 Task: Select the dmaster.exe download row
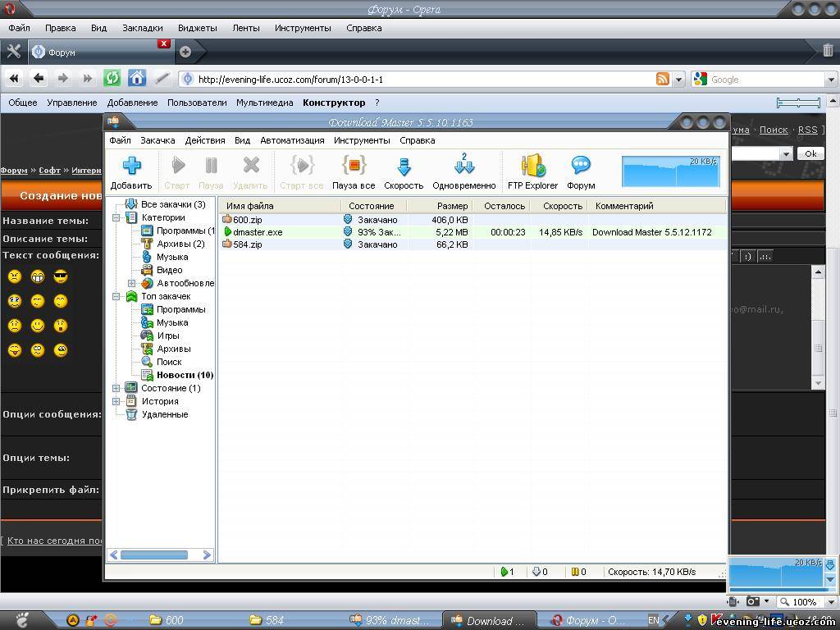click(x=472, y=232)
